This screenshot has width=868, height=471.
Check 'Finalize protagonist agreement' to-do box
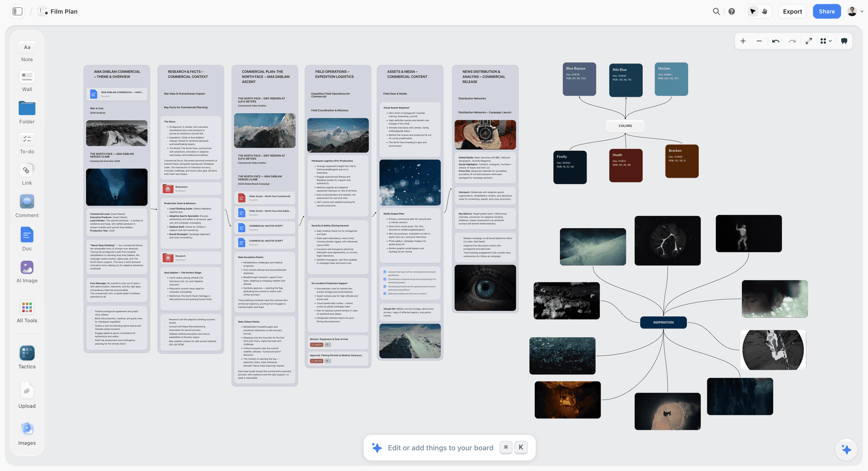[92, 312]
